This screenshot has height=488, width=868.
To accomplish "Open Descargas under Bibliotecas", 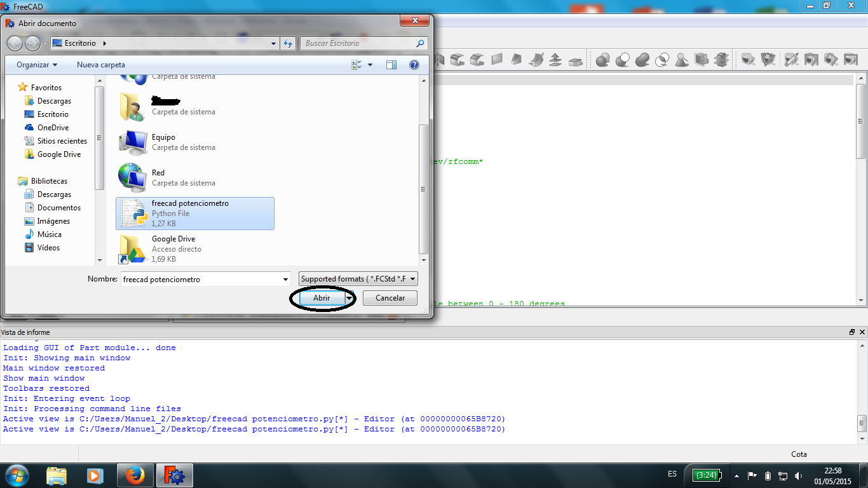I will pyautogui.click(x=54, y=194).
